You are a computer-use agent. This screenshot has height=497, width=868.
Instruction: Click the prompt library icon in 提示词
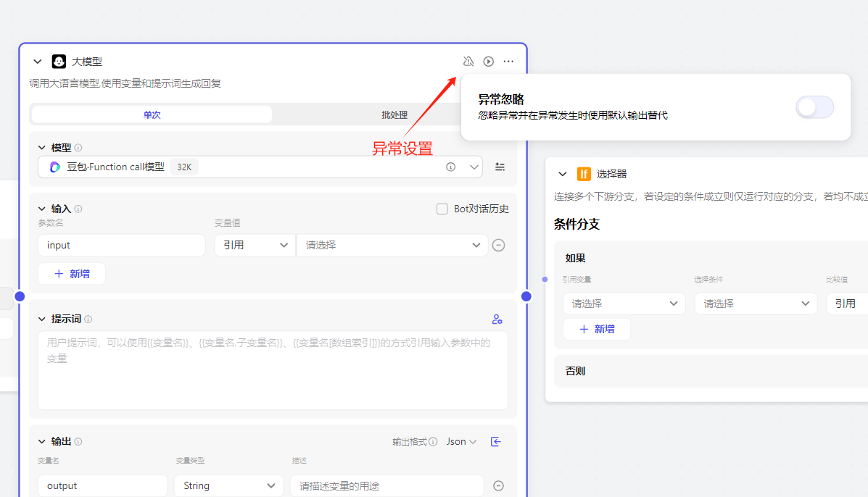[x=497, y=319]
